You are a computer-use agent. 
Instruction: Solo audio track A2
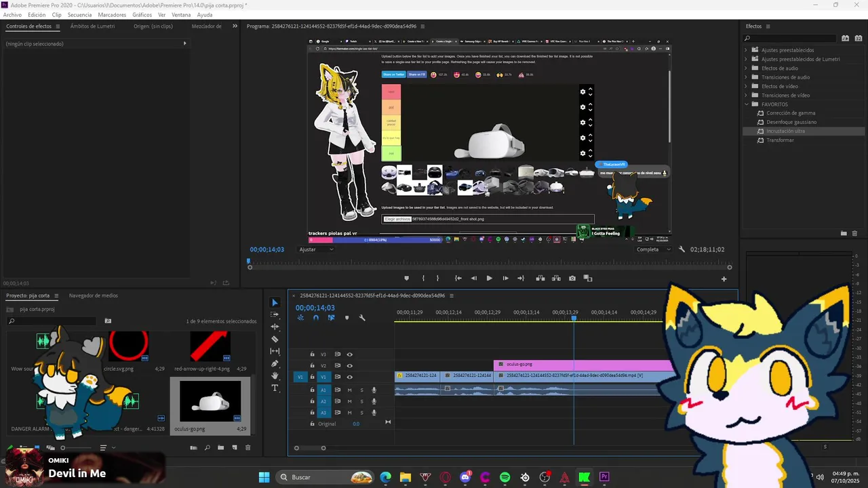[x=361, y=401]
